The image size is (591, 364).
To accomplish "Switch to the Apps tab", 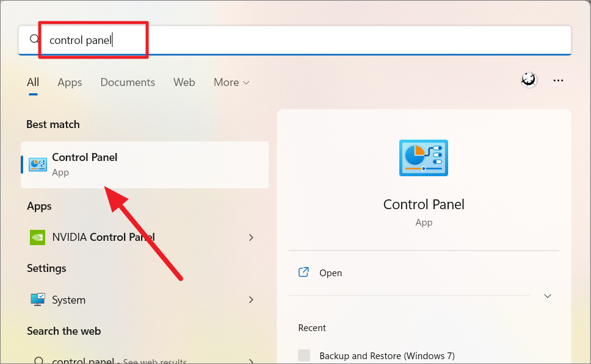I will point(70,82).
